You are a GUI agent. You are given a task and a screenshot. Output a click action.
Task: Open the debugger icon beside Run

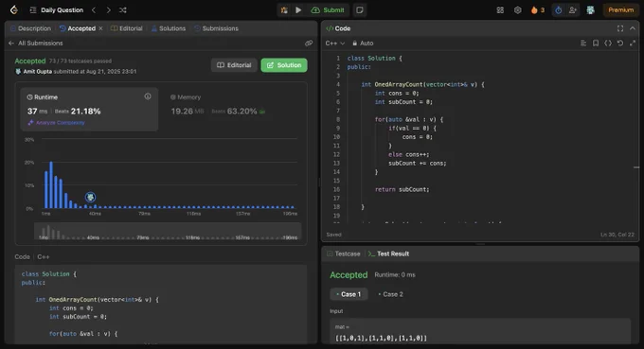(x=284, y=10)
